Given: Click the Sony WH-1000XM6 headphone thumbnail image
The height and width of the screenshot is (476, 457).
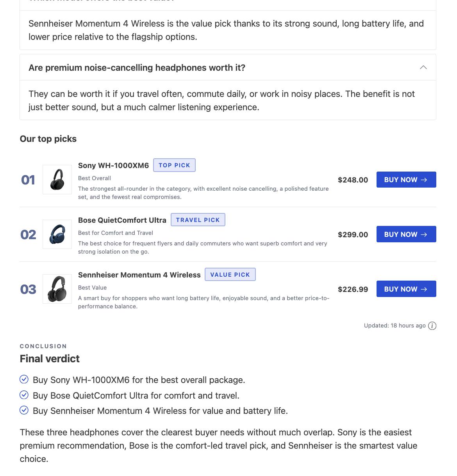Looking at the screenshot, I should click(x=57, y=179).
